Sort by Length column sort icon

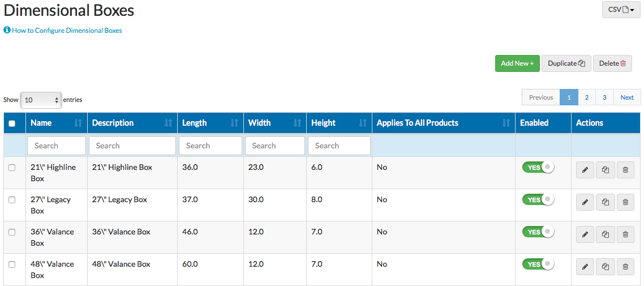(234, 123)
